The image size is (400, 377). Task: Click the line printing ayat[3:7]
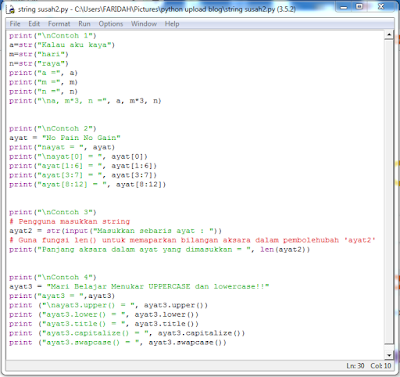coord(83,175)
